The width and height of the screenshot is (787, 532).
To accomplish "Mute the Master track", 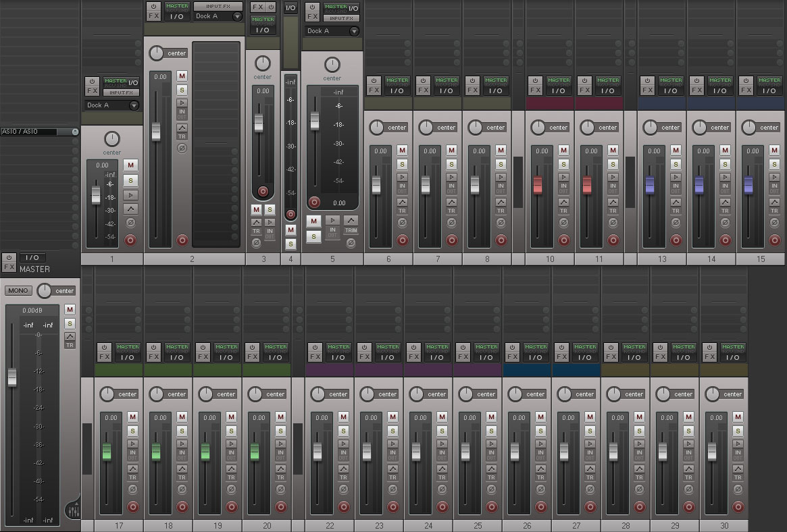I will [70, 310].
